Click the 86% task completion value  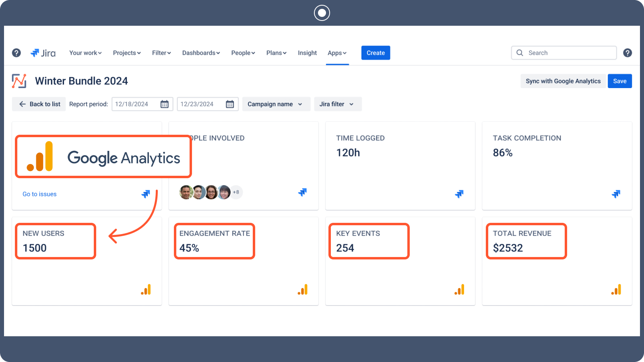(x=503, y=153)
